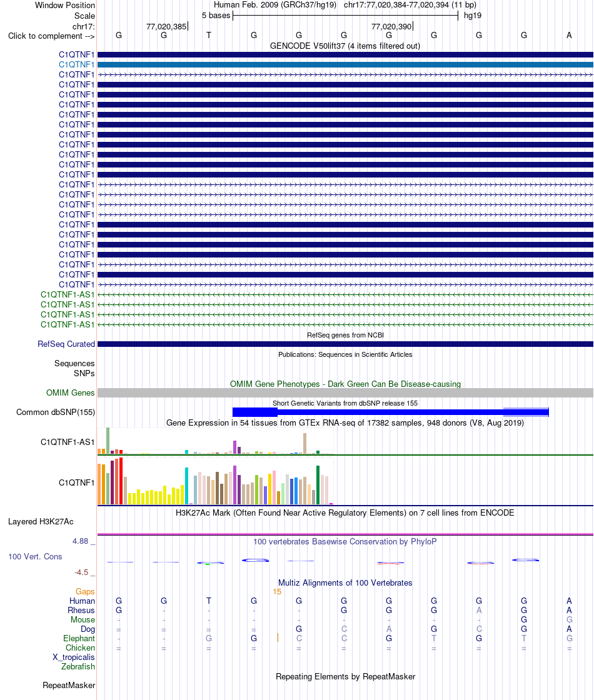Click the X_tropicalis species label
The width and height of the screenshot is (594, 700).
(73, 657)
